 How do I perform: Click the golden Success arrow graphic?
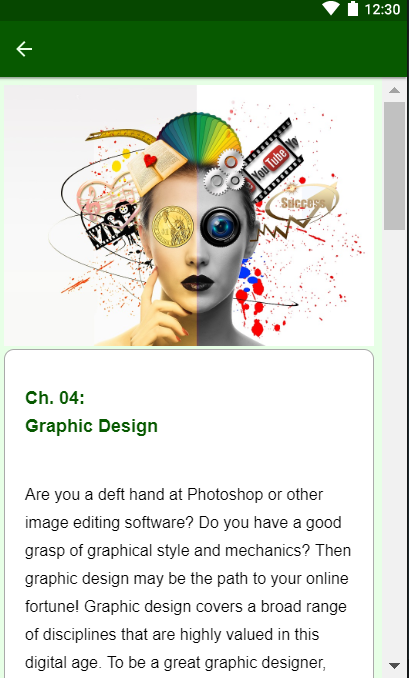click(x=298, y=208)
